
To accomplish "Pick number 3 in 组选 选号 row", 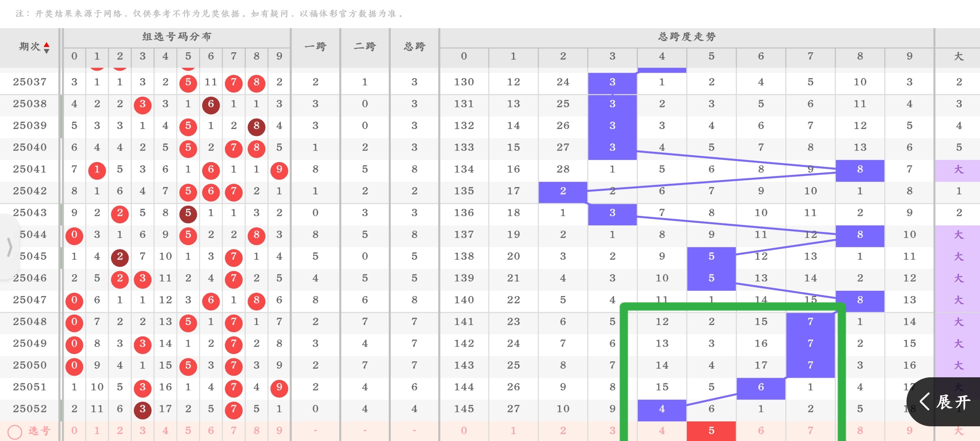I will point(143,430).
